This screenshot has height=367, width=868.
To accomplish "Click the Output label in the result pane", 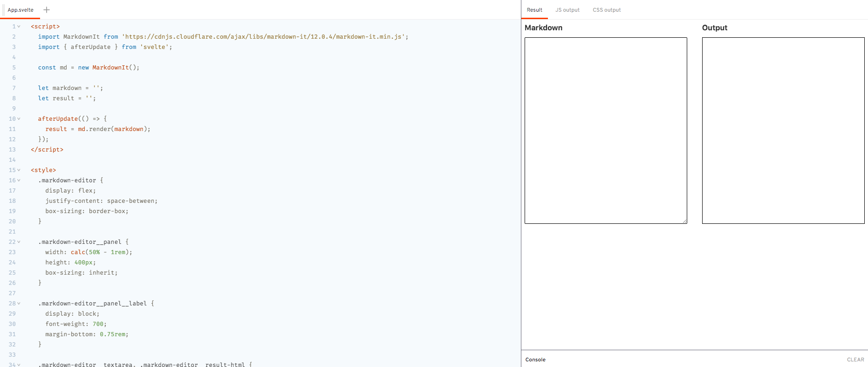I will (x=715, y=28).
